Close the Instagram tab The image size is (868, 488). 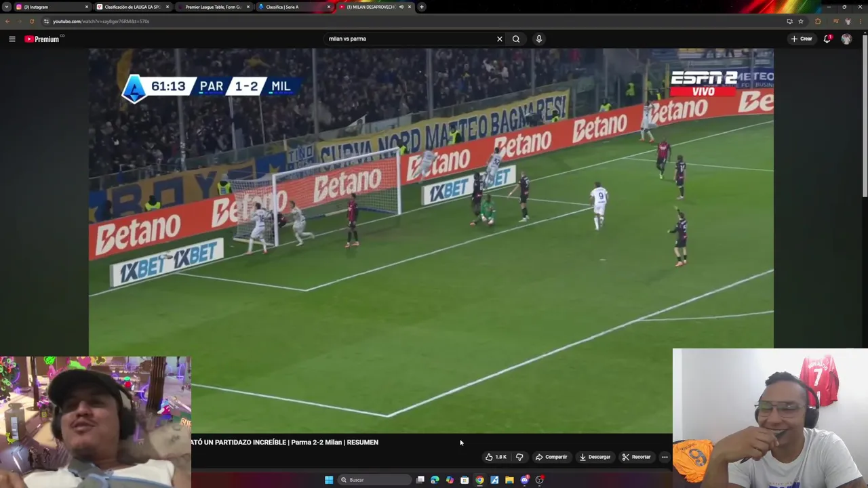click(87, 7)
